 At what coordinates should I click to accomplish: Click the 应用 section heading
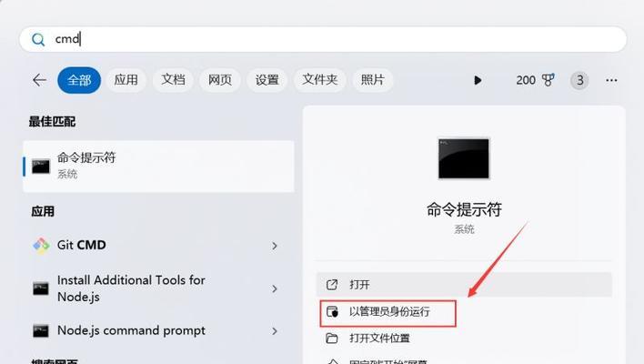click(x=43, y=212)
